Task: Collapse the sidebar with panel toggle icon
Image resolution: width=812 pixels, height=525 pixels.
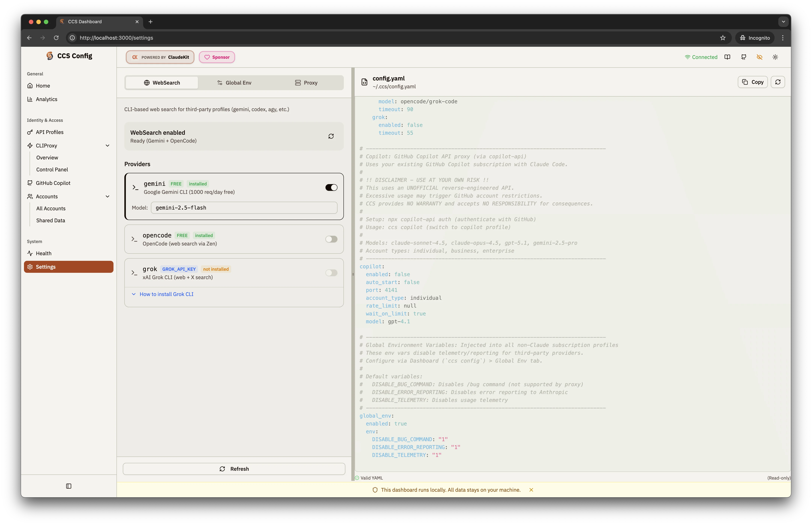Action: (x=69, y=486)
